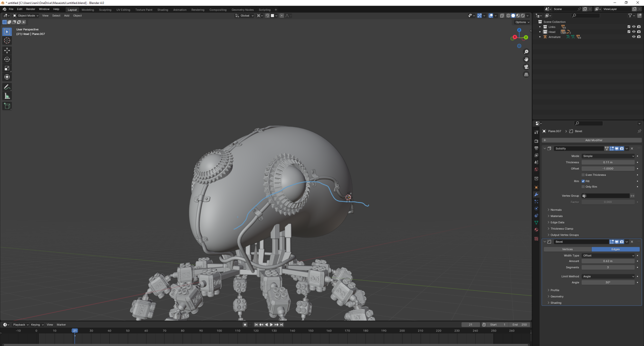
Task: Jump to the timeline start frame
Action: tap(256, 325)
